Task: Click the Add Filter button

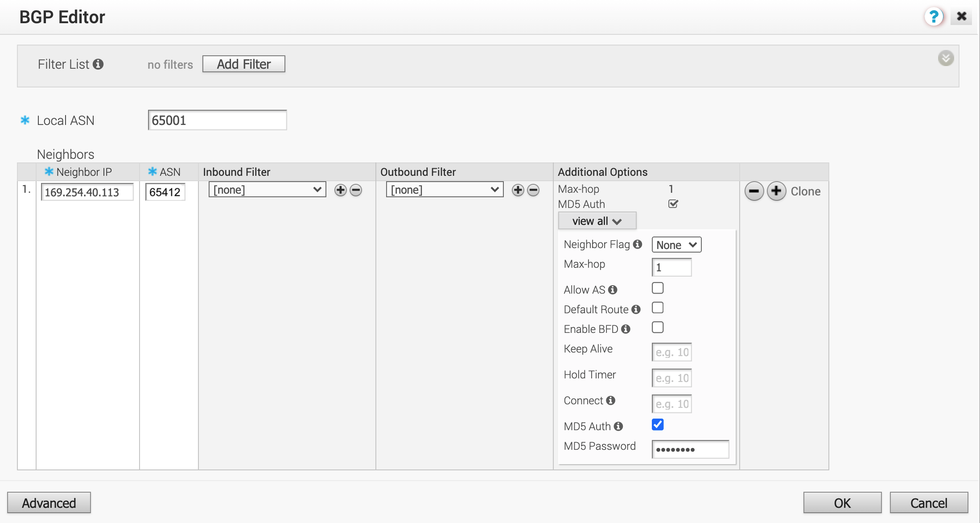Action: point(243,64)
